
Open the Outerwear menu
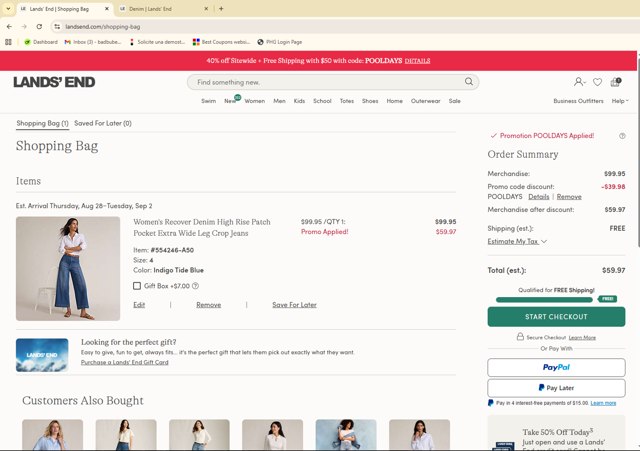pos(425,101)
